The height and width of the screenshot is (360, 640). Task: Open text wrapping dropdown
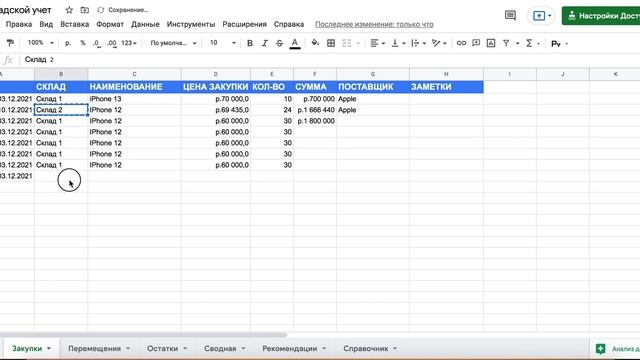(418, 43)
